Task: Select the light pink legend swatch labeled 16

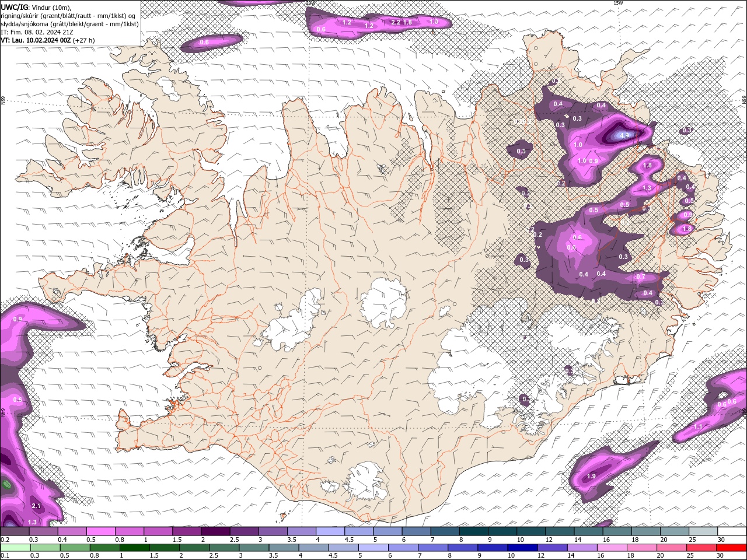Action: pyautogui.click(x=612, y=548)
